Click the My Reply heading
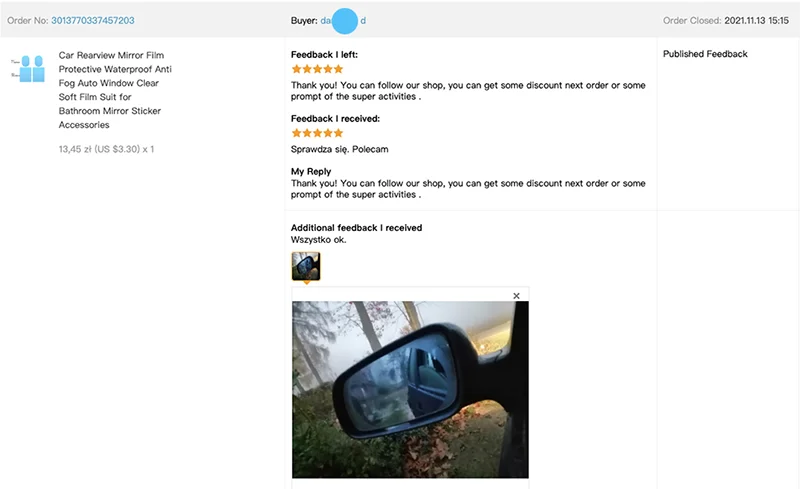This screenshot has height=489, width=800. [x=311, y=172]
